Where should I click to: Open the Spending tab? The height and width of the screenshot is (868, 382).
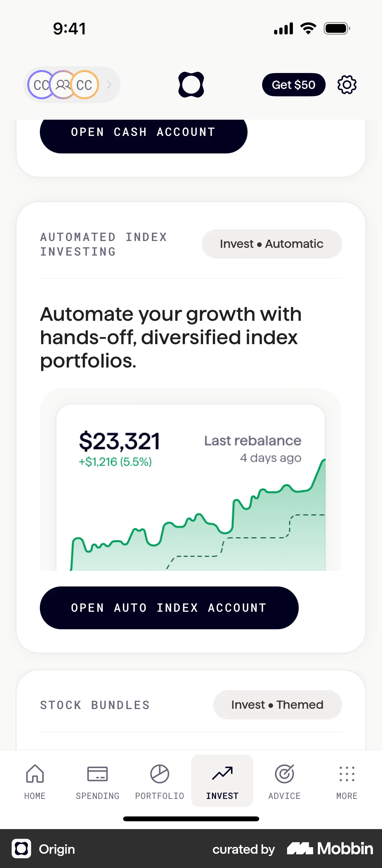(x=97, y=781)
